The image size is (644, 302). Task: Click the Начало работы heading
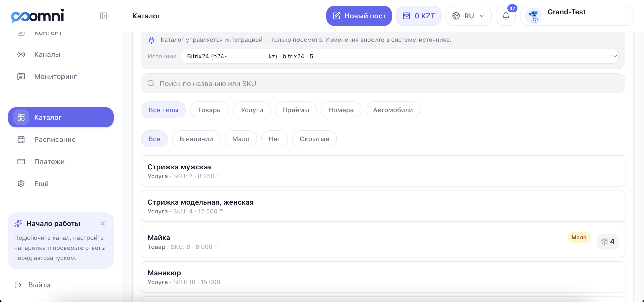(53, 223)
